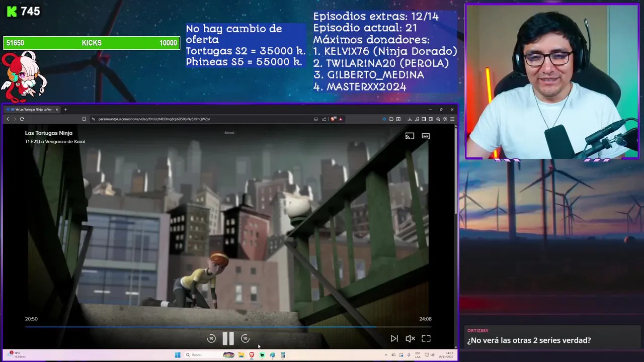Open the Menú link above the video
The image size is (644, 362).
229,133
